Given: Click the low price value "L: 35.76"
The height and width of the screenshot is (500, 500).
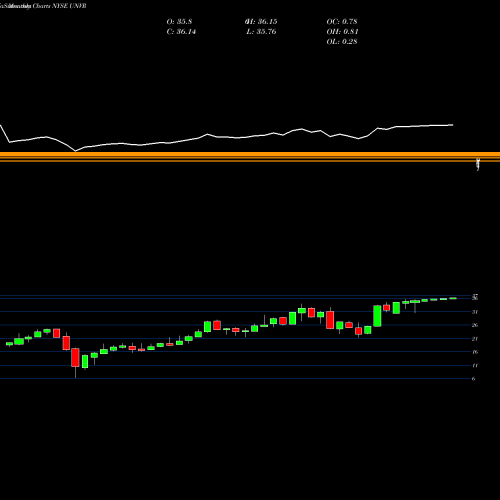Looking at the screenshot, I should pos(262,32).
